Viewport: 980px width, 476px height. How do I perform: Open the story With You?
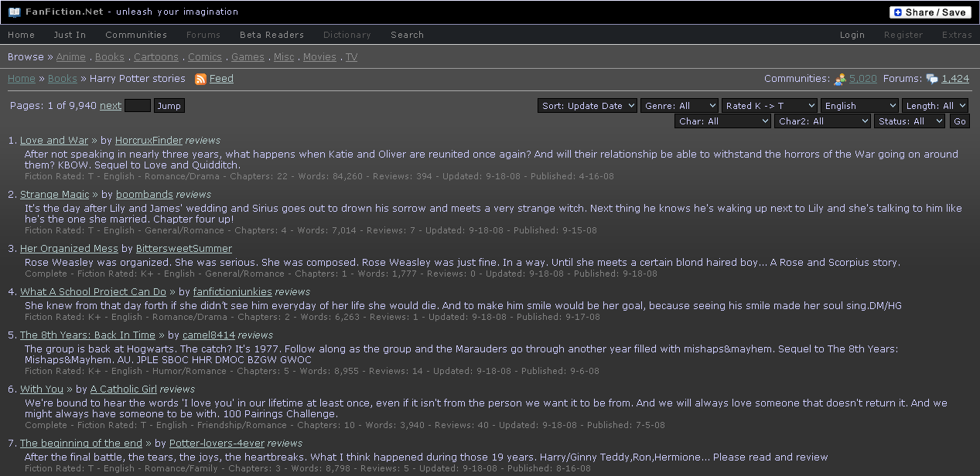pos(42,389)
